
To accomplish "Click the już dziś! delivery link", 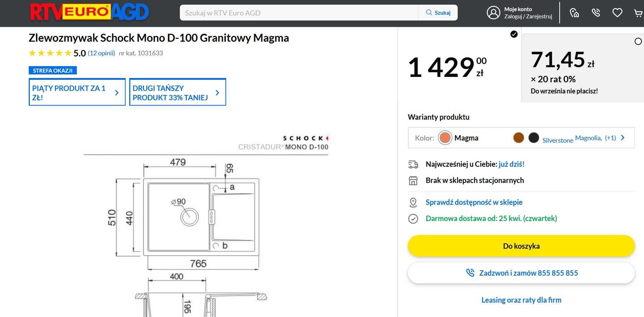I will [x=512, y=164].
